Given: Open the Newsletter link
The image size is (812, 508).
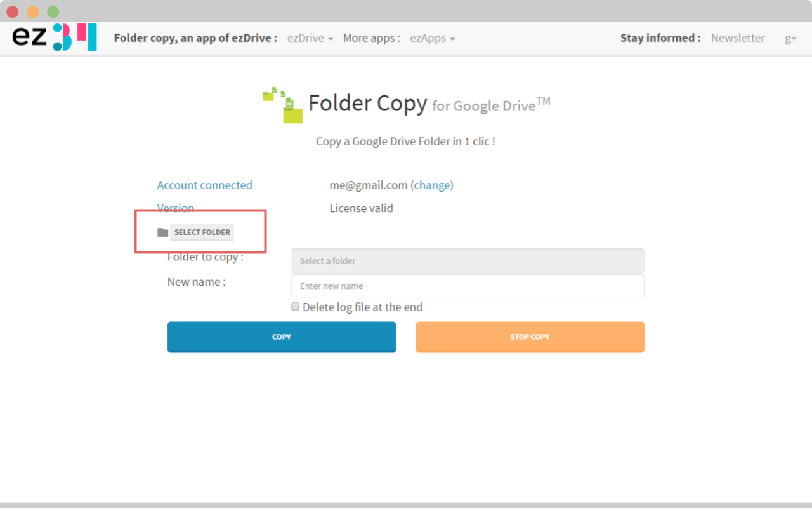Looking at the screenshot, I should tap(738, 38).
